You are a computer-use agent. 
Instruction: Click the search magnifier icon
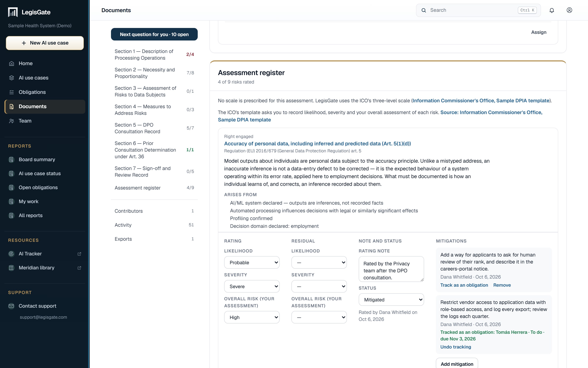[x=424, y=10]
